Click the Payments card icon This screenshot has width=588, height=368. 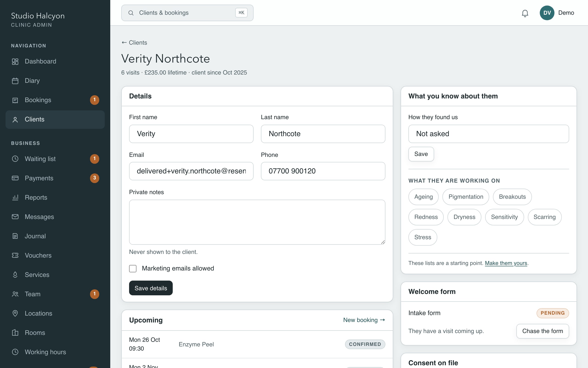[15, 178]
